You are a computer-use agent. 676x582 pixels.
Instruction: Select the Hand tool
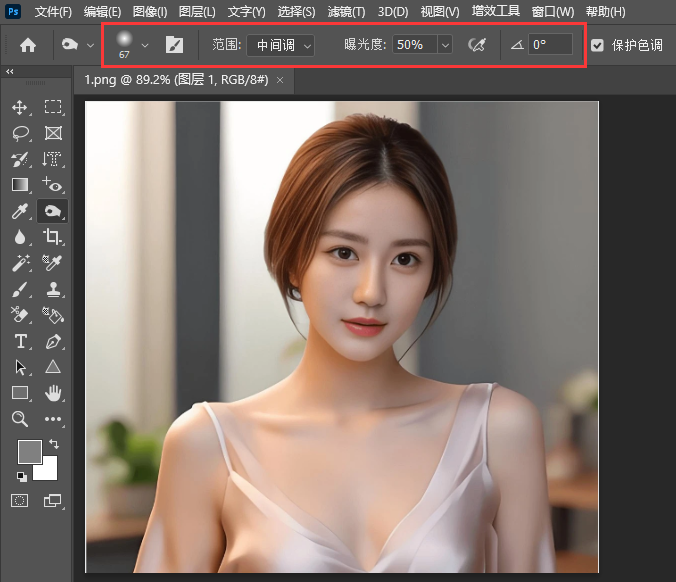tap(53, 393)
